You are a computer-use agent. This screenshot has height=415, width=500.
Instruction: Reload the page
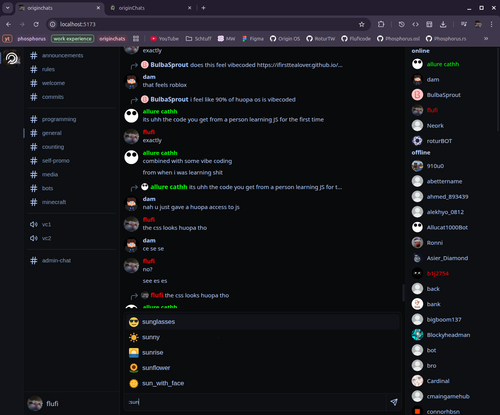tap(36, 24)
